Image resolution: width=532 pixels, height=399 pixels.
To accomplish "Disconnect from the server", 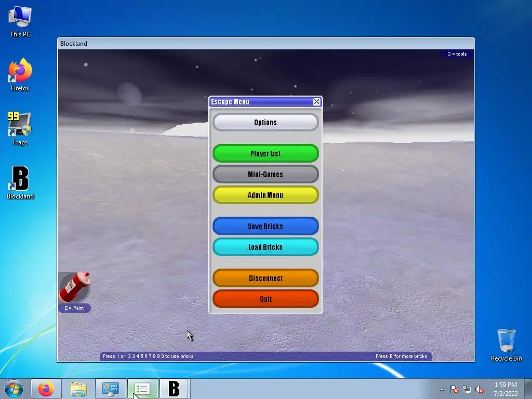I will point(265,278).
